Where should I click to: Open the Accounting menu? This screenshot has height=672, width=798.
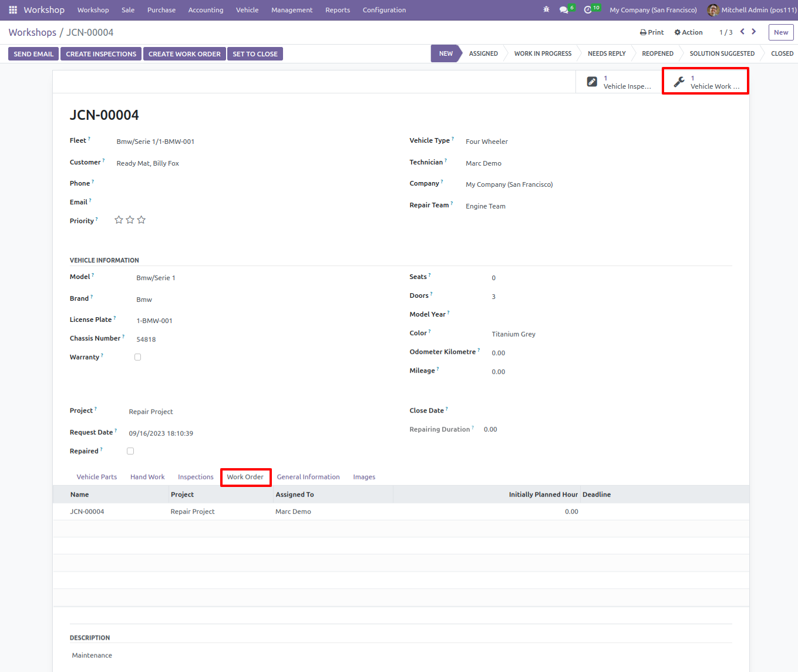click(x=206, y=10)
